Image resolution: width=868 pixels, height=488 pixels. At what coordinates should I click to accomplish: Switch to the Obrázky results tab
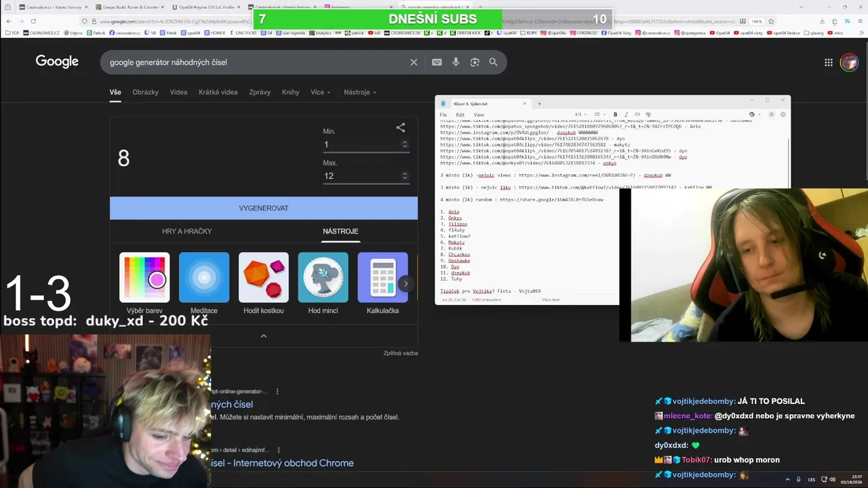coord(145,92)
